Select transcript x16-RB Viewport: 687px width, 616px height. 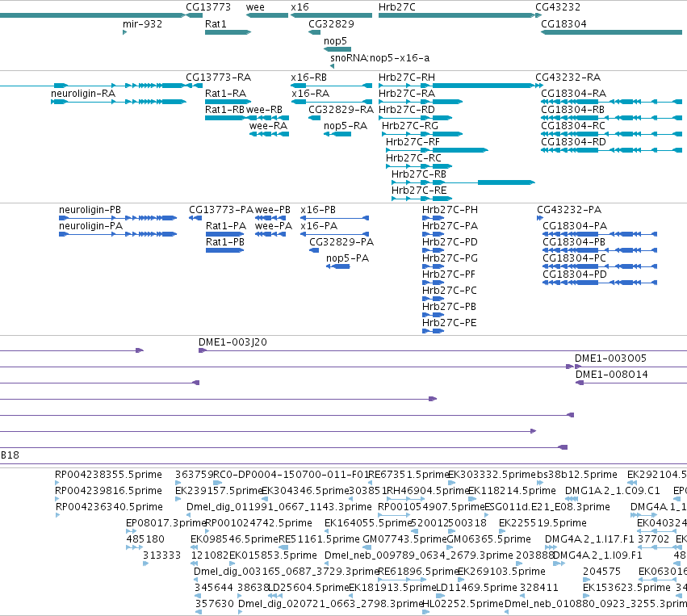tap(309, 78)
